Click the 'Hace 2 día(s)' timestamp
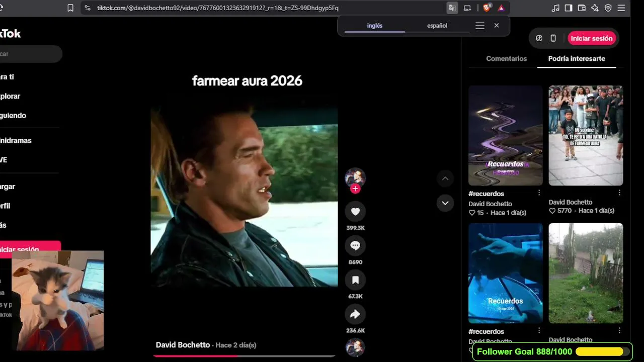Viewport: 644px width, 362px height. (x=236, y=345)
